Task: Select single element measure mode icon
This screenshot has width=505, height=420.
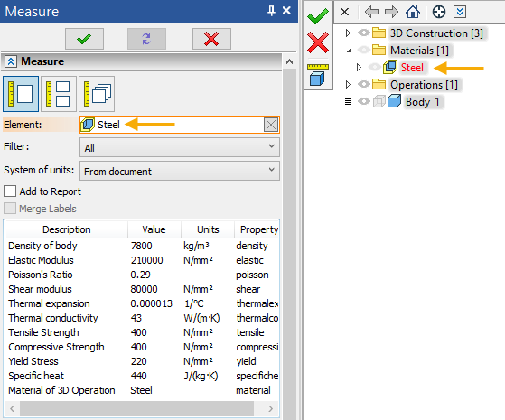Action: tap(21, 94)
